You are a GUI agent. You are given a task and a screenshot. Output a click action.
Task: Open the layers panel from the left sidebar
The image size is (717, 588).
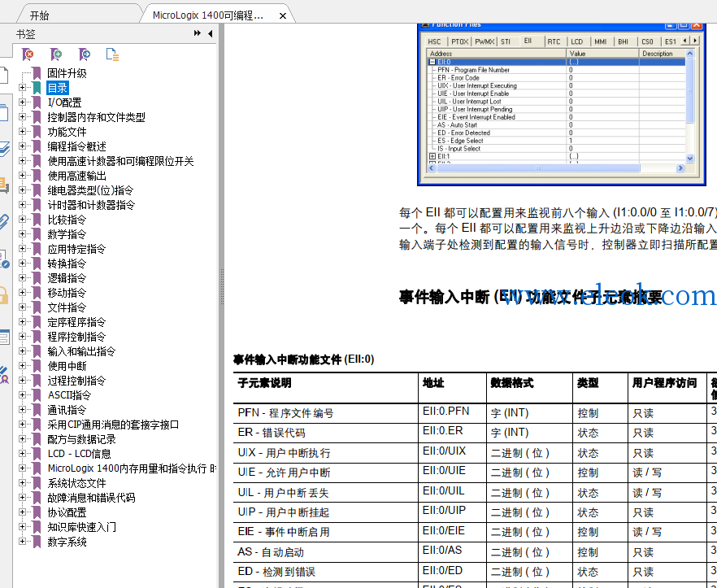(x=3, y=149)
